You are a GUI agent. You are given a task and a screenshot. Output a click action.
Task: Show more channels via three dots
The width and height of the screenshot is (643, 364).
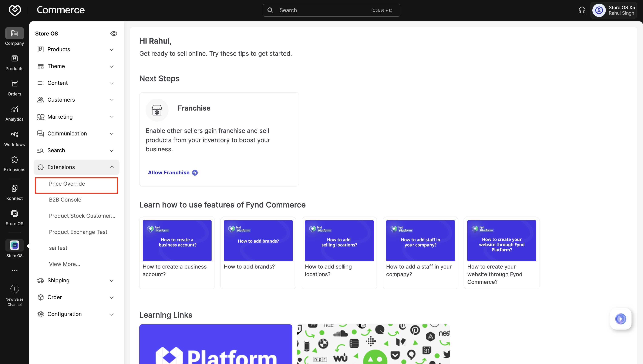point(14,270)
